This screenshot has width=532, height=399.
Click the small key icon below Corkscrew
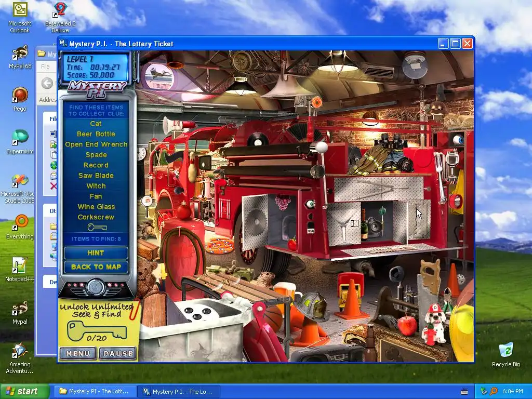click(x=97, y=228)
